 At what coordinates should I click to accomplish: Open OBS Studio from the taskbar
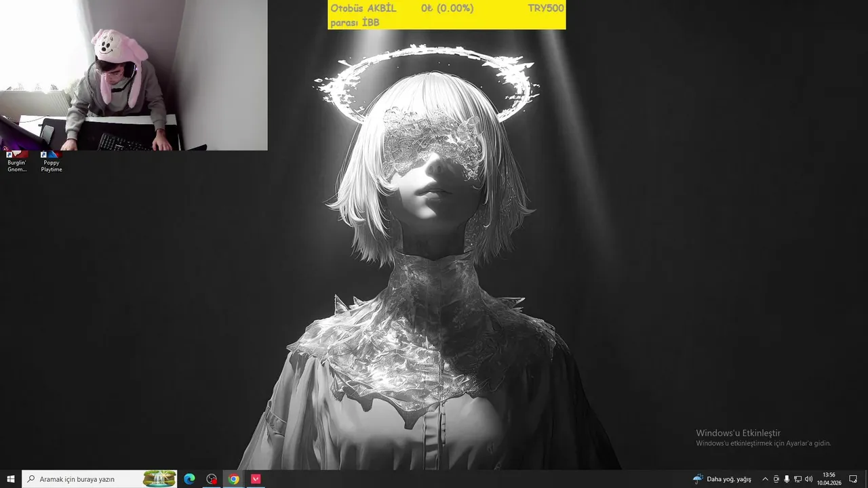coord(212,479)
